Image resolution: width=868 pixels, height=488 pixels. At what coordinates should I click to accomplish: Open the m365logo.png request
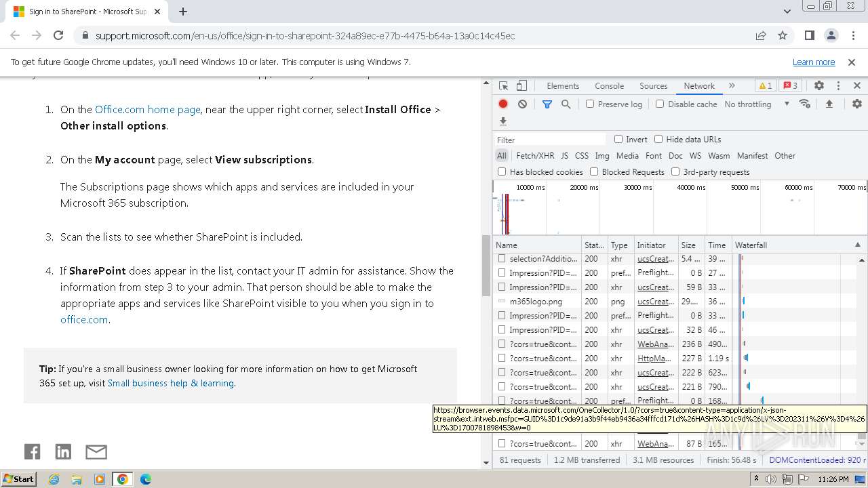coord(536,301)
